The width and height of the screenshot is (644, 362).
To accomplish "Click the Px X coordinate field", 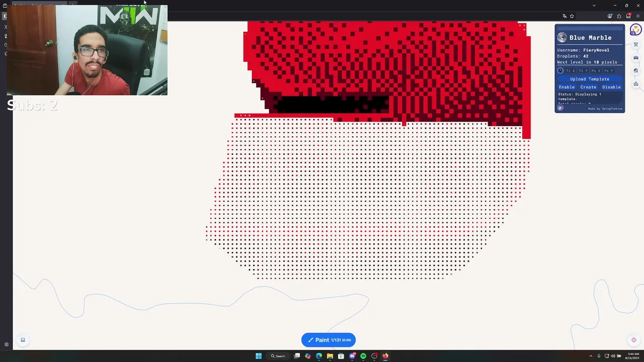I will 596,71.
